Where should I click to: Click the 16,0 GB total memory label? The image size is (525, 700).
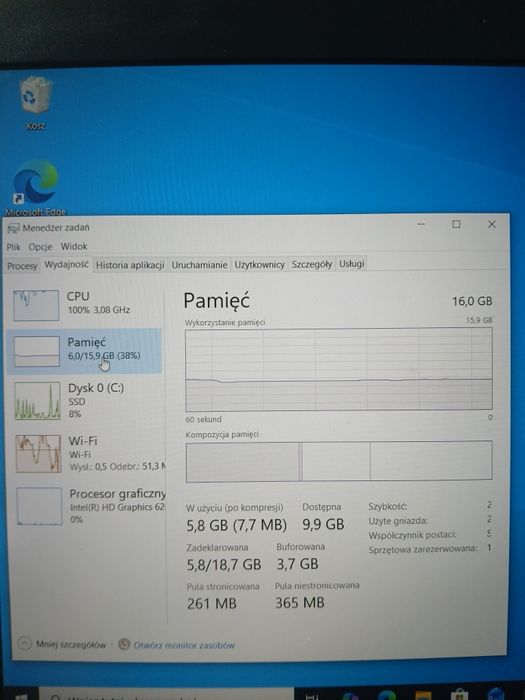tap(472, 301)
